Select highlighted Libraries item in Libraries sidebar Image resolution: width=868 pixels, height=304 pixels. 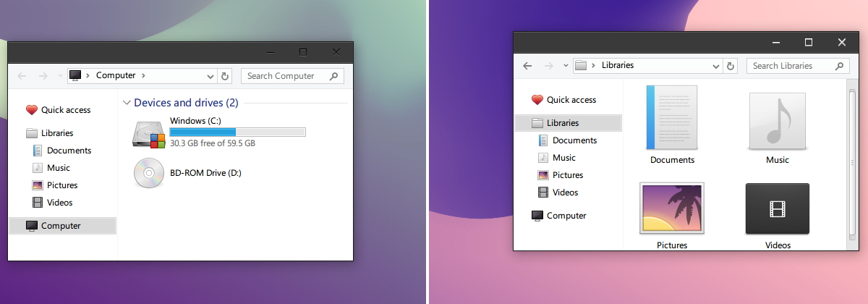coord(568,123)
